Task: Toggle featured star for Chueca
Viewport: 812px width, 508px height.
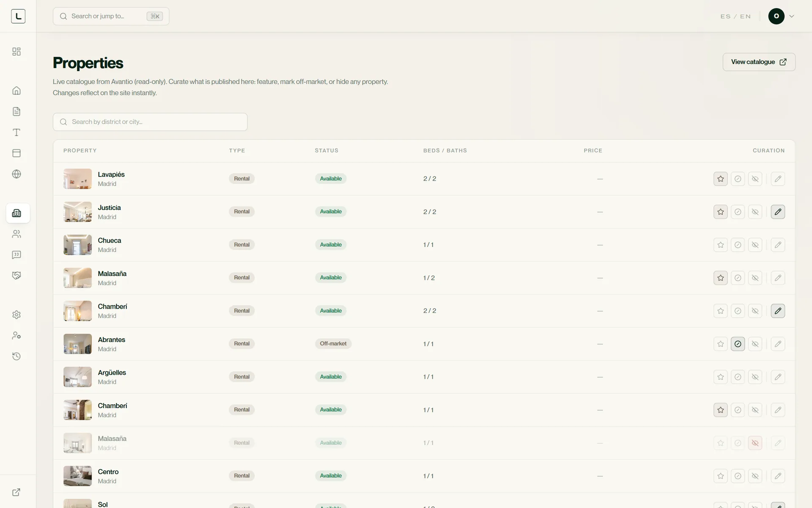Action: point(721,245)
